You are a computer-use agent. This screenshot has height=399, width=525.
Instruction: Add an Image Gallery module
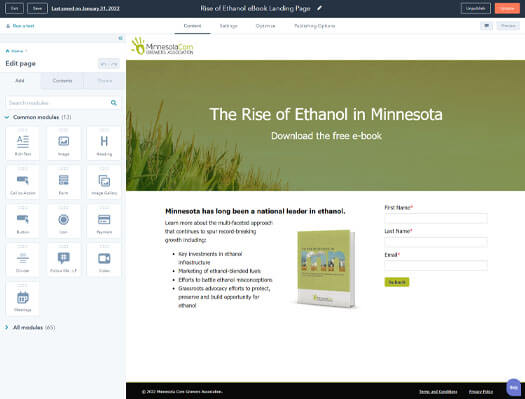pos(104,182)
